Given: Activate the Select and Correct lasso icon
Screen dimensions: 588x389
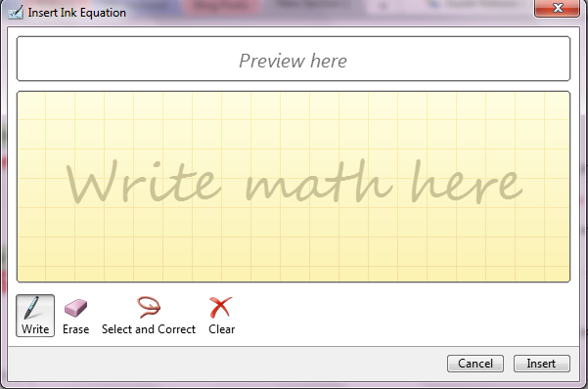Looking at the screenshot, I should [x=149, y=307].
